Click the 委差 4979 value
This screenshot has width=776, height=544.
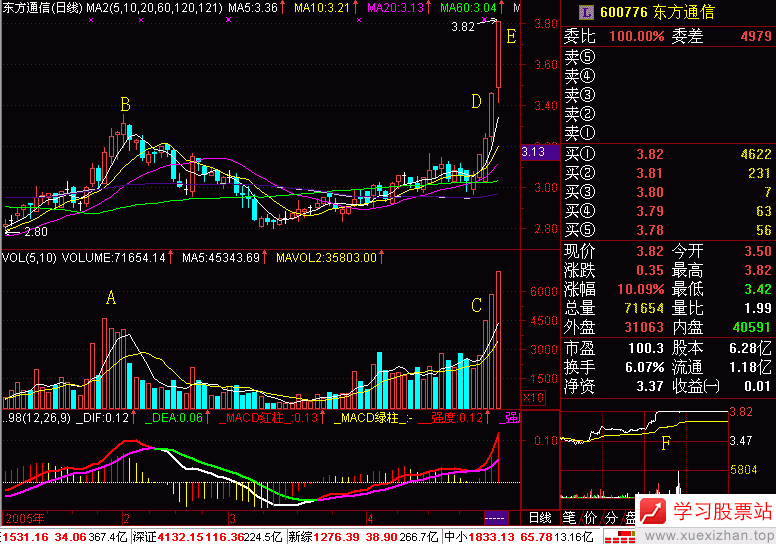[756, 36]
